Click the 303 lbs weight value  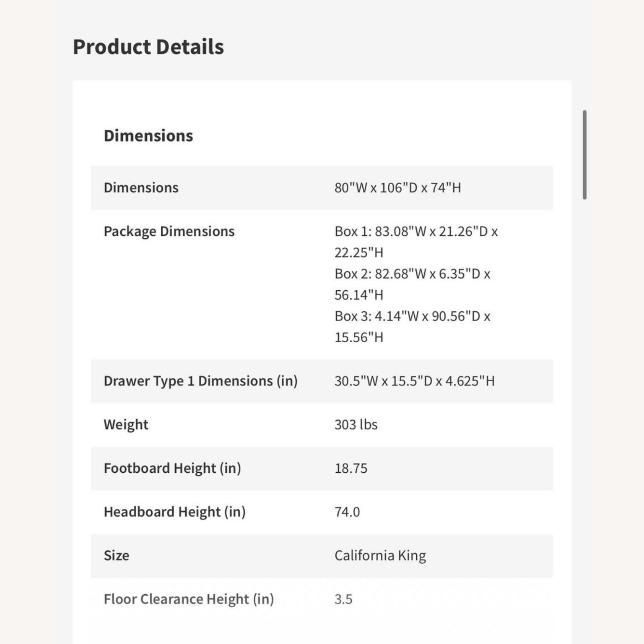[356, 425]
